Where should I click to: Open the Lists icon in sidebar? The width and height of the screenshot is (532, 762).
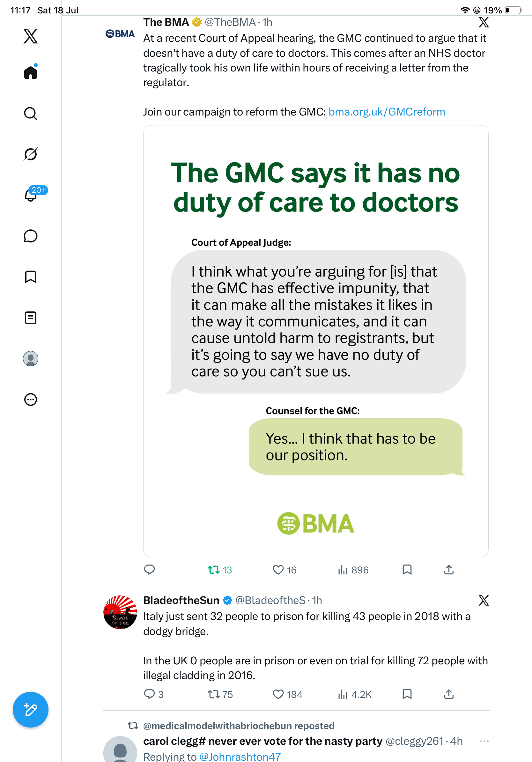[x=31, y=318]
